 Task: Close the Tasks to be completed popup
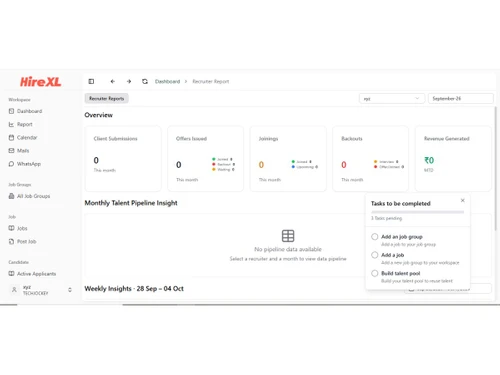pyautogui.click(x=463, y=200)
